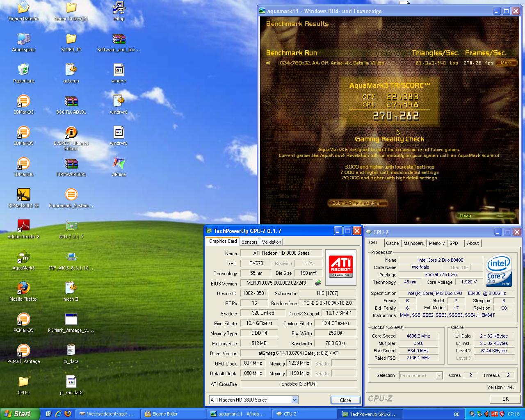This screenshot has height=420, width=525.
Task: Open PCMark_Vantage_v1... installer icon
Action: (x=71, y=319)
